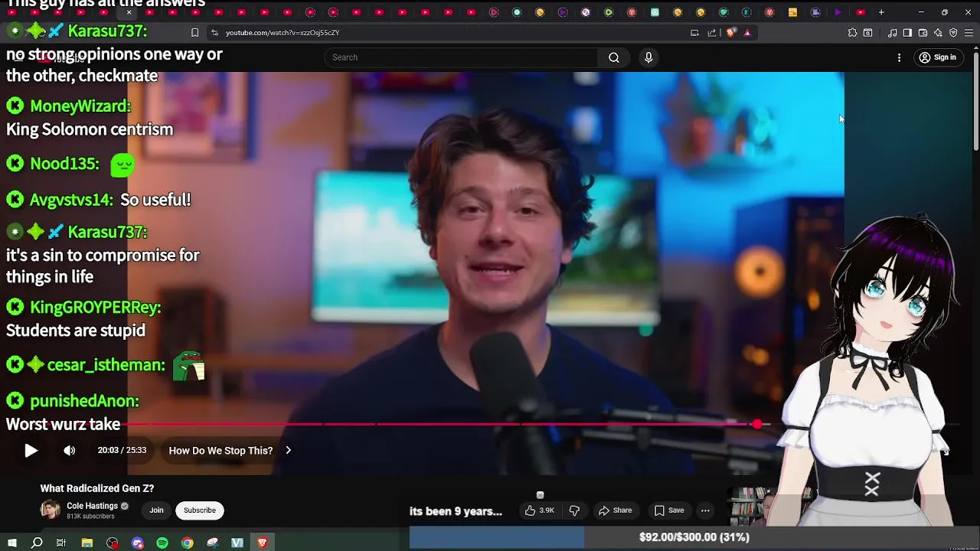980x551 pixels.
Task: Open the media control music note icon
Action: click(892, 33)
